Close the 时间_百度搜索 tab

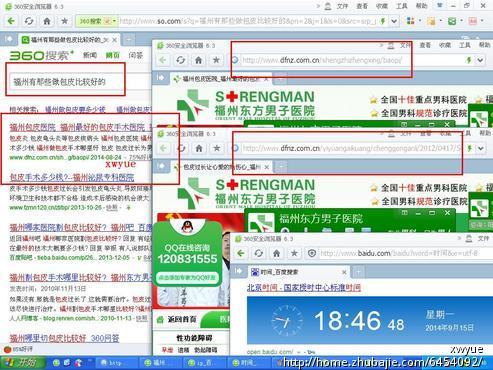[344, 272]
